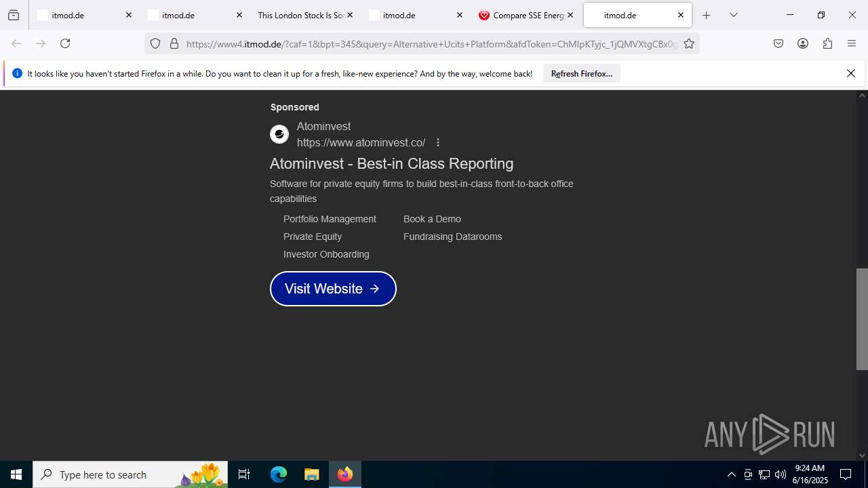Open the Investor Onboarding link
868x488 pixels.
pyautogui.click(x=326, y=254)
